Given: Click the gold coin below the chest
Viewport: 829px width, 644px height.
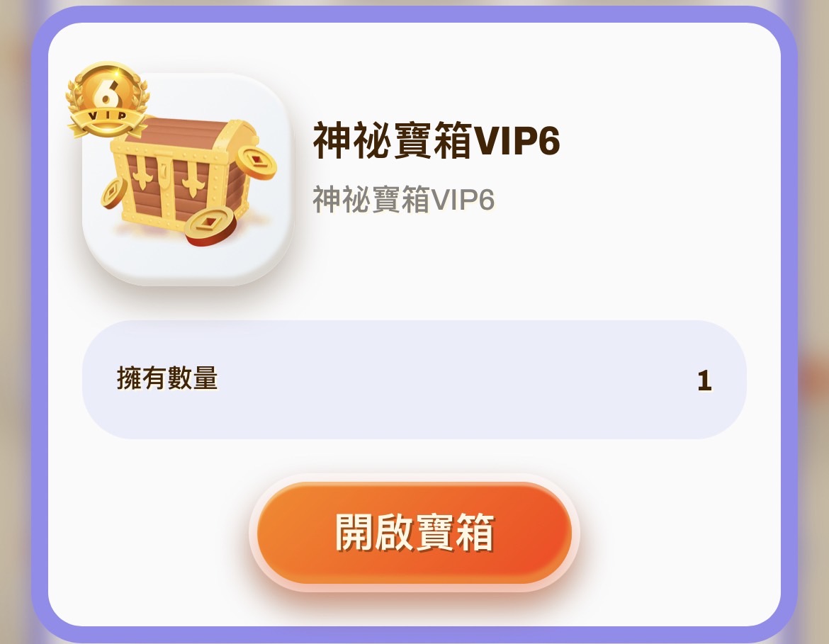Looking at the screenshot, I should (x=210, y=227).
